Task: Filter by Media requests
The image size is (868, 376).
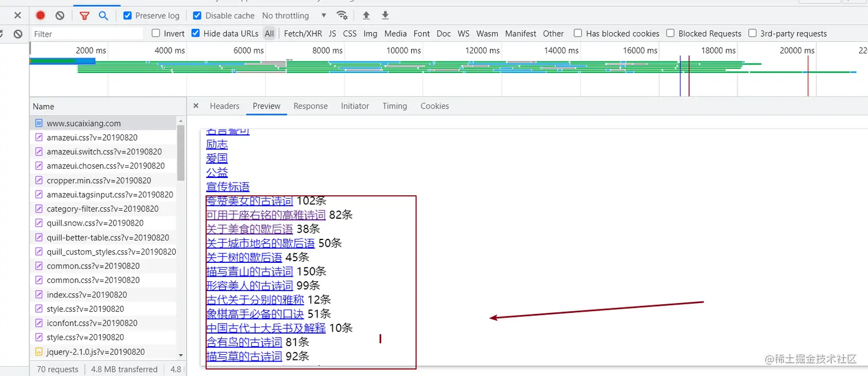Action: [396, 34]
